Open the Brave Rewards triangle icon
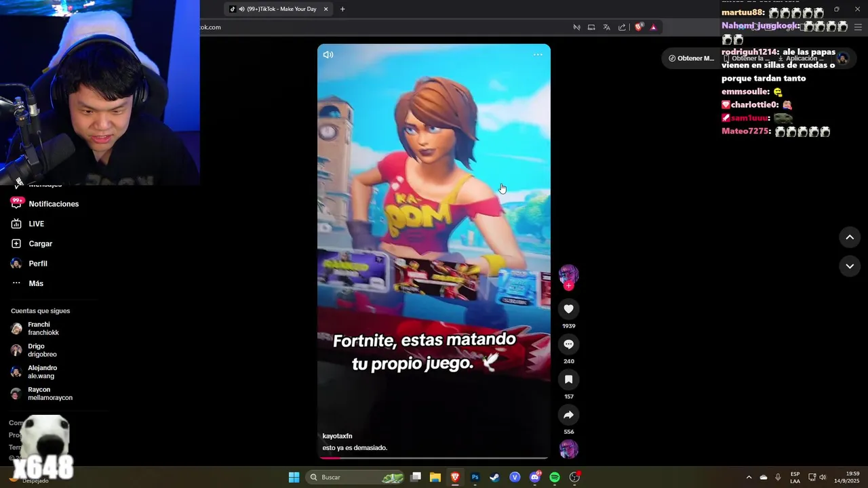 coord(653,27)
